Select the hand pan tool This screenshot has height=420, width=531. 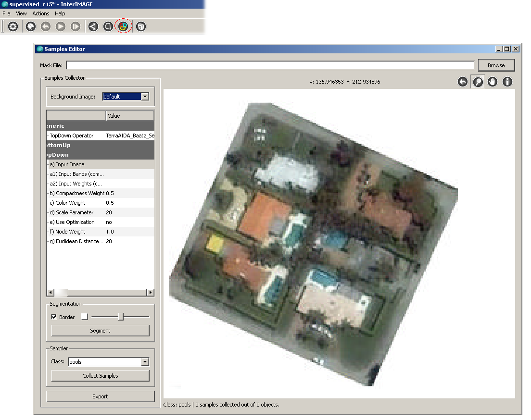tap(493, 82)
